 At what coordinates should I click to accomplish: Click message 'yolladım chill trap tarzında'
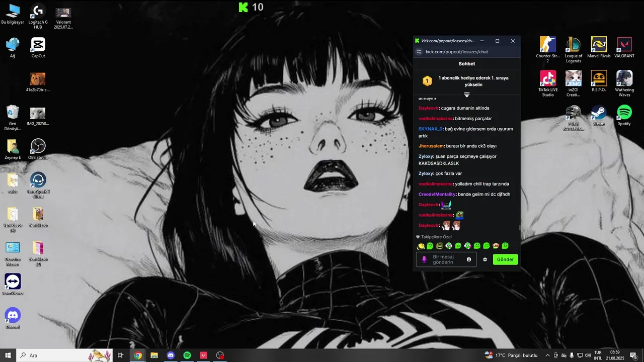tap(481, 184)
